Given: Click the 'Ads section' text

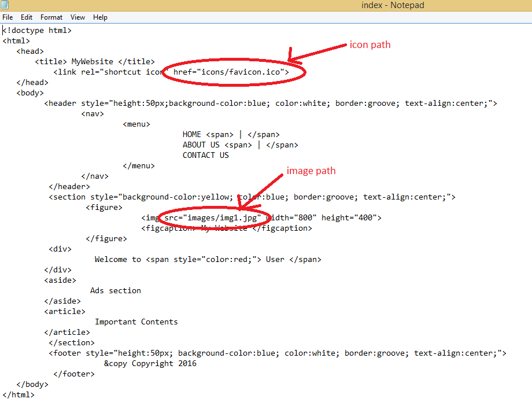Looking at the screenshot, I should 115,290.
